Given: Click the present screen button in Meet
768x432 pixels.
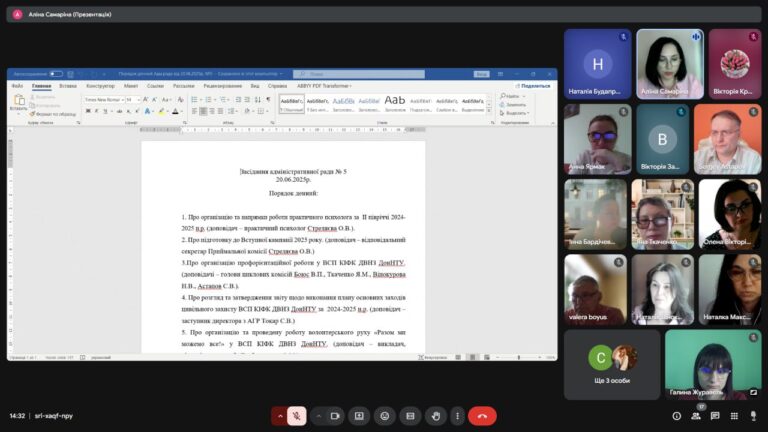Looking at the screenshot, I should pos(359,416).
